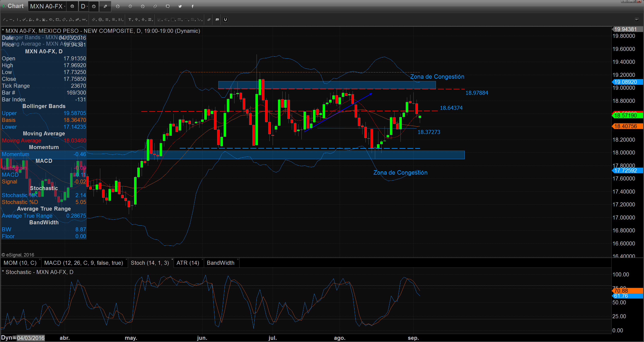Viewport: 644px width, 342px height.
Task: Select the speed resistance lines tool
Action: point(44,20)
